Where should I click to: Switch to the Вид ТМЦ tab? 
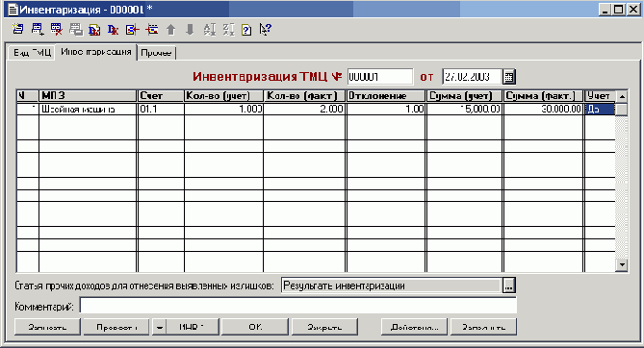[x=32, y=53]
